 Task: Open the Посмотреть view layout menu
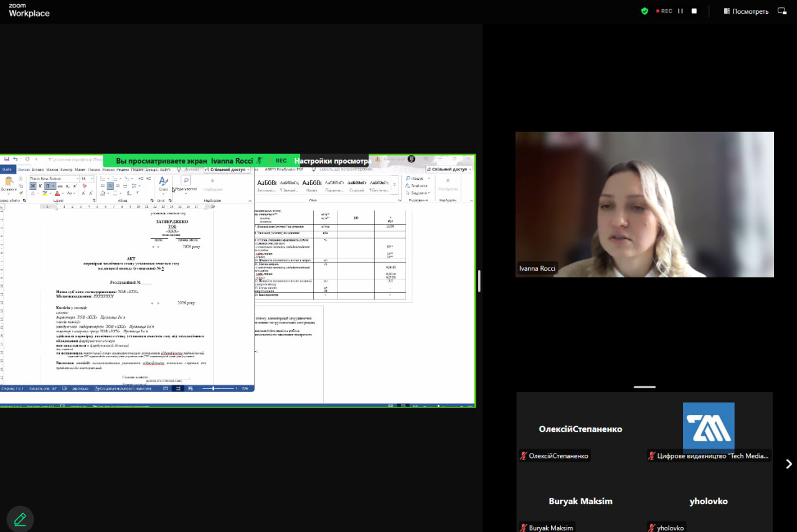tap(746, 11)
